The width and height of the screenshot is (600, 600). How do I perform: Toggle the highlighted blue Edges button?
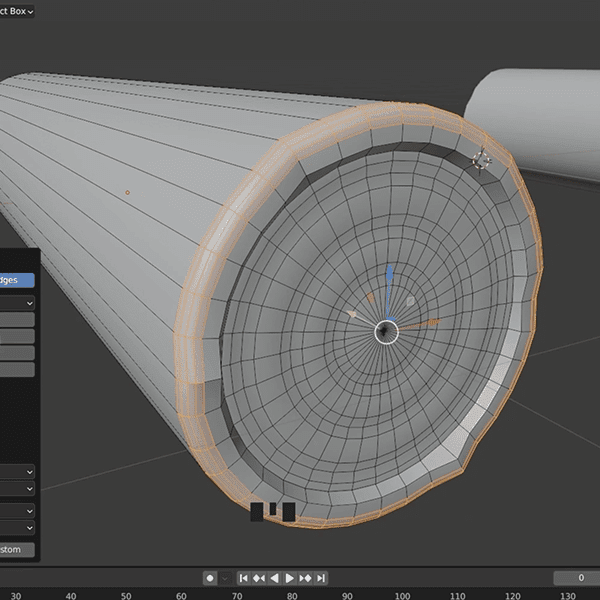tap(17, 281)
